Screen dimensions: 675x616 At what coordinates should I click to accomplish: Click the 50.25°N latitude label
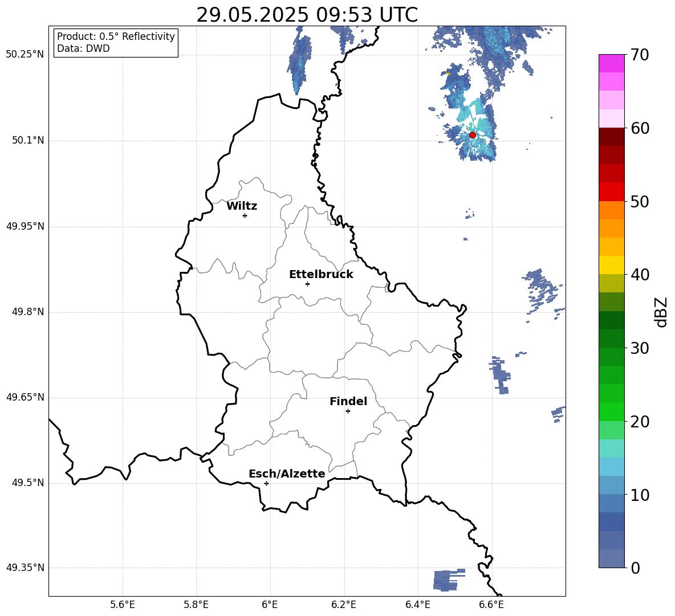point(25,55)
